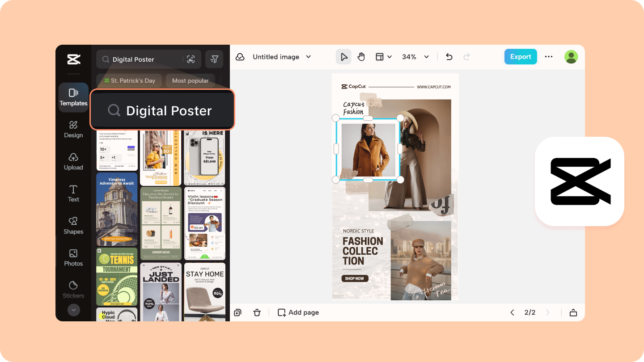
Task: Choose the yellow jacket woman template
Action: coord(161,157)
